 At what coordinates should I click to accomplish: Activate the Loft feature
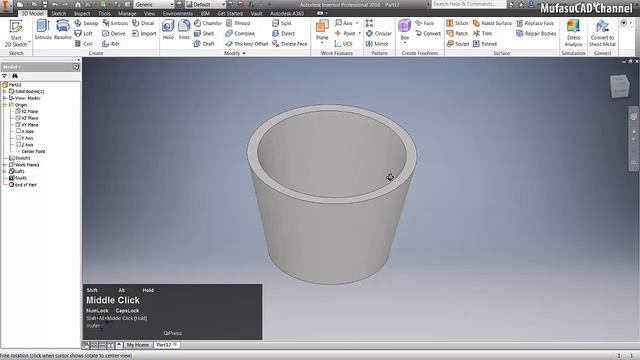click(84, 33)
